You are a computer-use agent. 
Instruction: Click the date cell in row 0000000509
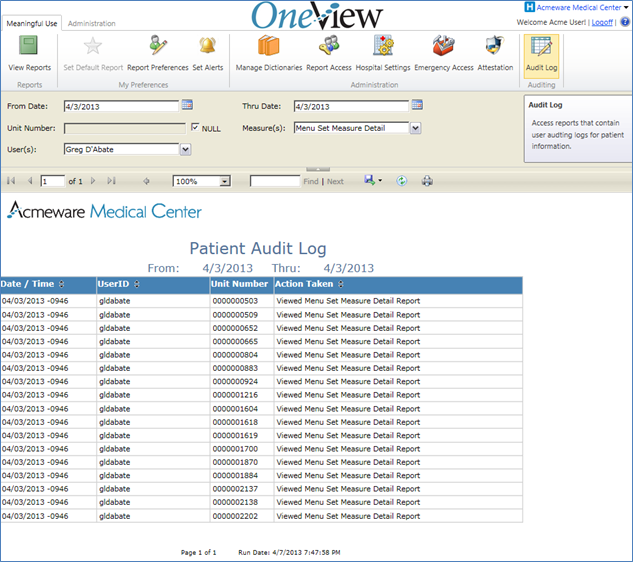tap(48, 315)
